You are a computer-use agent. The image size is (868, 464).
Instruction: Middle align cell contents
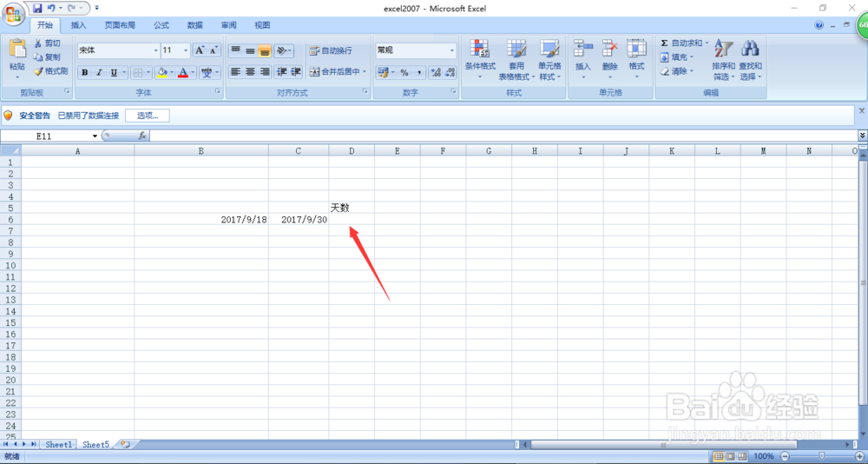click(x=250, y=50)
